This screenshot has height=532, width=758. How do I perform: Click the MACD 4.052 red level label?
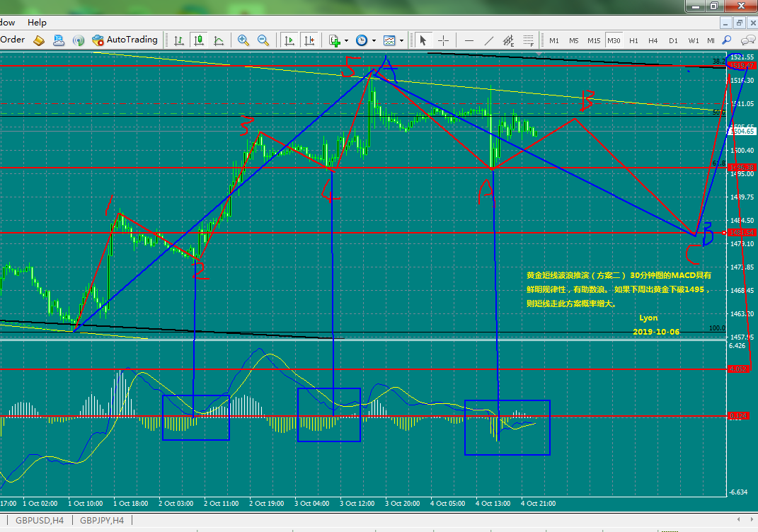(x=738, y=369)
